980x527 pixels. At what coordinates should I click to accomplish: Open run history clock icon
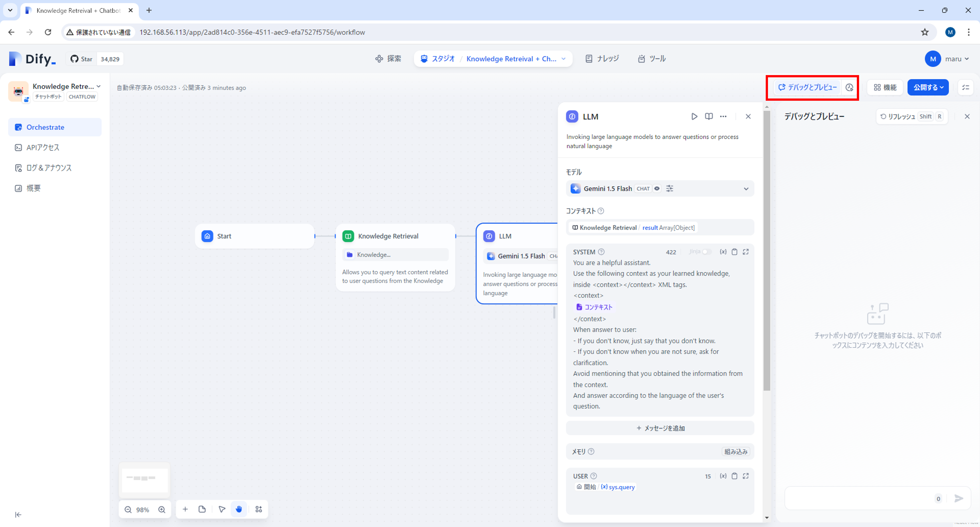pyautogui.click(x=849, y=88)
